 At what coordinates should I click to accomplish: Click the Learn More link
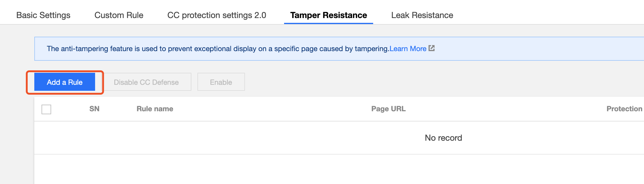click(x=408, y=49)
